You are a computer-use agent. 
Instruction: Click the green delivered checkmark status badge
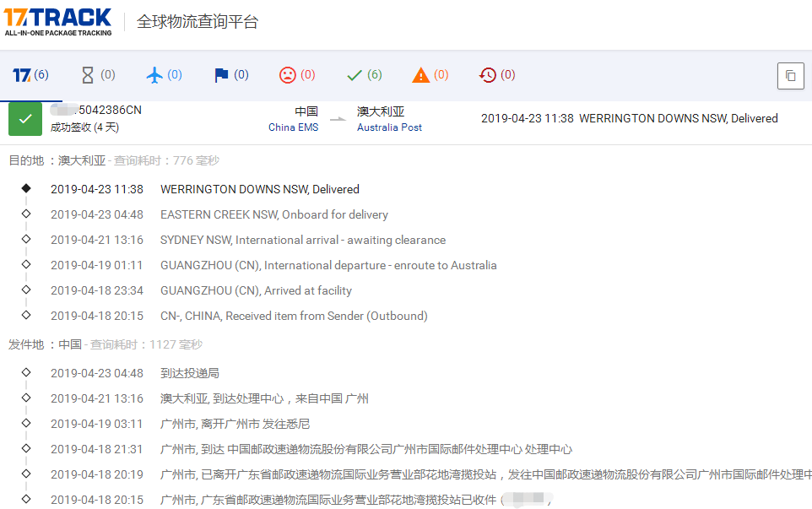pyautogui.click(x=24, y=118)
